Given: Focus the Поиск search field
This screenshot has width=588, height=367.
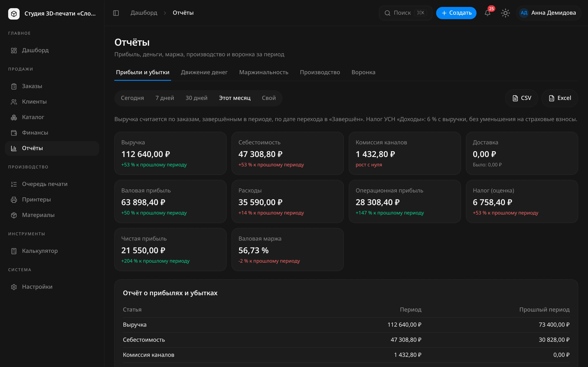Looking at the screenshot, I should (x=405, y=13).
